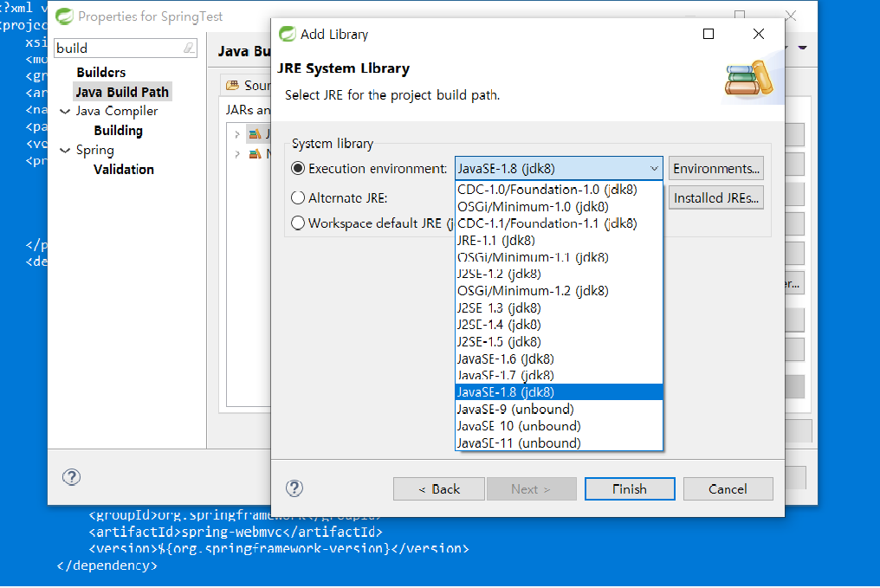Choose JavaSE-9 (unbound) environment
The width and height of the screenshot is (880, 588).
point(559,409)
